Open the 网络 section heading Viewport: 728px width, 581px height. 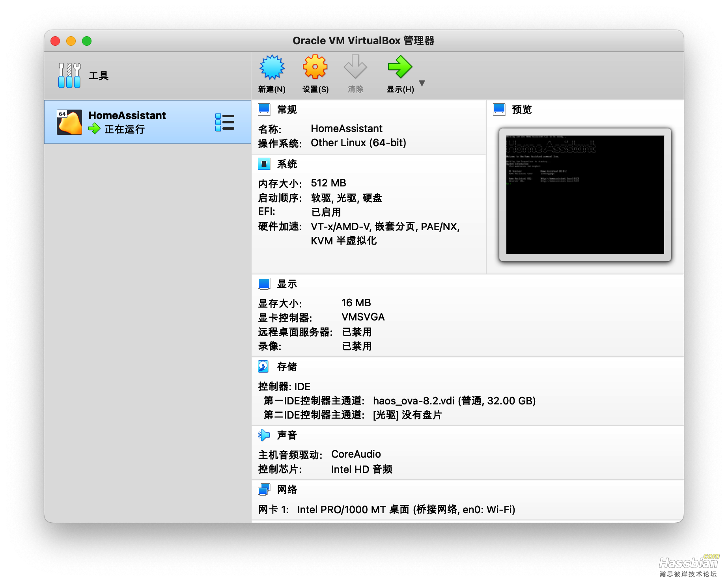tap(287, 490)
